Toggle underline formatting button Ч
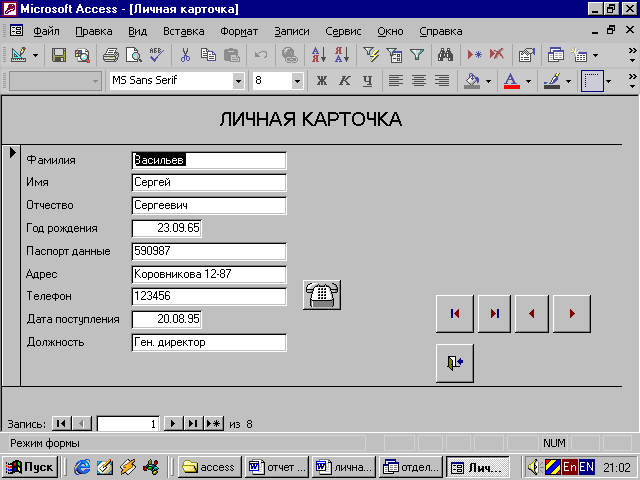 (368, 81)
